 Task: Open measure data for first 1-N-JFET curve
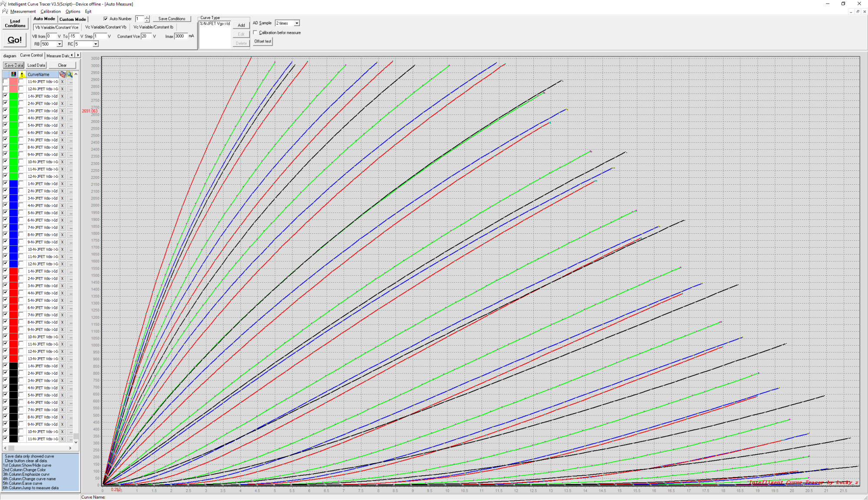[x=70, y=96]
